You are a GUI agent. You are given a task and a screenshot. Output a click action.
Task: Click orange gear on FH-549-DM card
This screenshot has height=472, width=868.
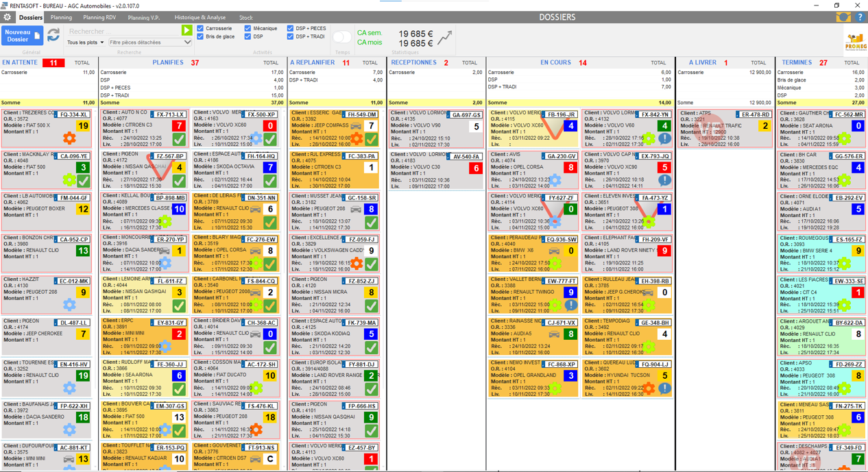357,138
